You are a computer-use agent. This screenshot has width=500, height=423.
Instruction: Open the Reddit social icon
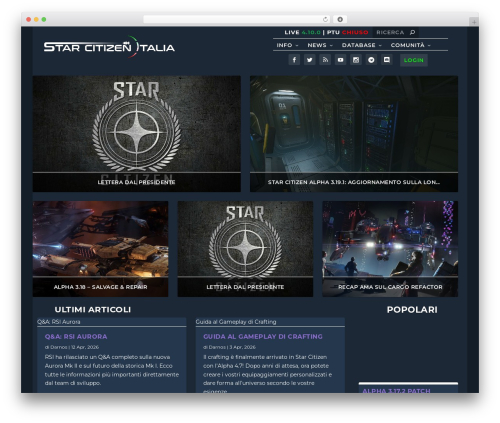click(x=371, y=60)
